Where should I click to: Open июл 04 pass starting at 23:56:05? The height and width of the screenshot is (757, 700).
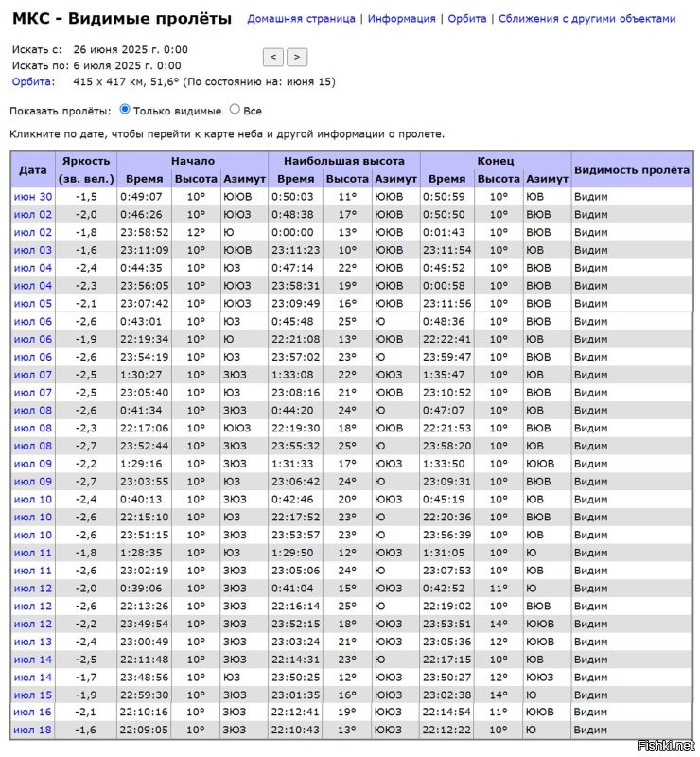point(33,286)
